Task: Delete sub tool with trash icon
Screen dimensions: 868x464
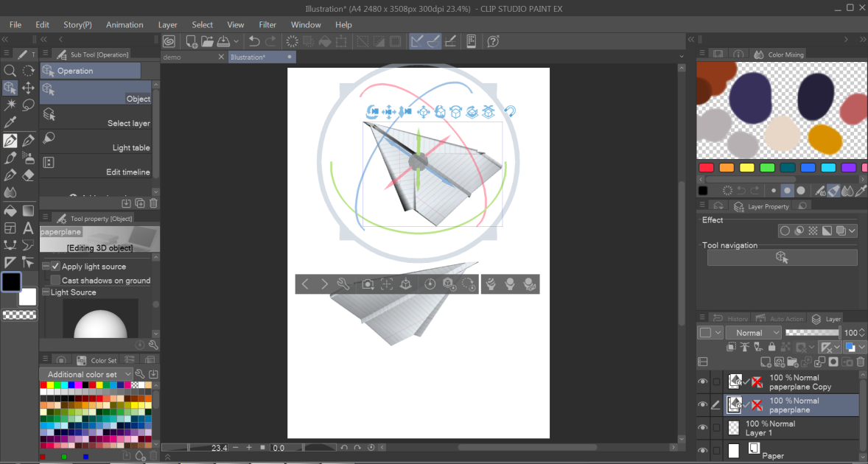Action: pyautogui.click(x=153, y=203)
